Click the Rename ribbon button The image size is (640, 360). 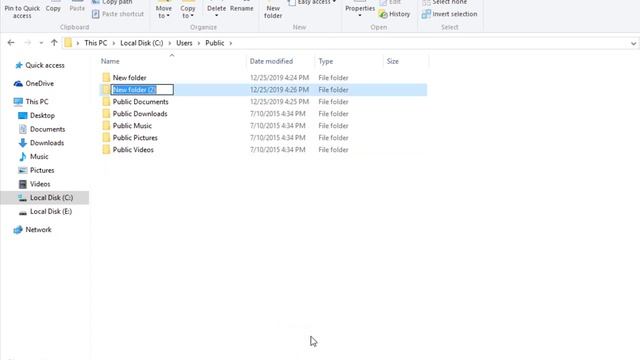242,7
